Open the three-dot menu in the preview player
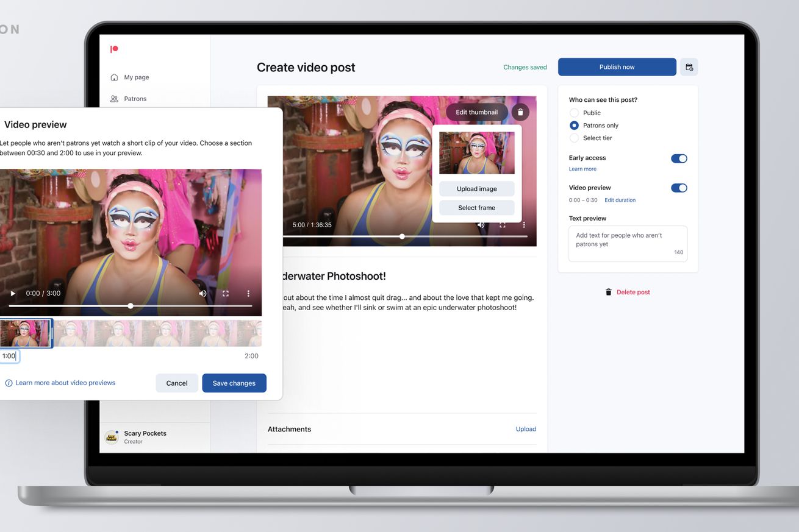 tap(248, 293)
